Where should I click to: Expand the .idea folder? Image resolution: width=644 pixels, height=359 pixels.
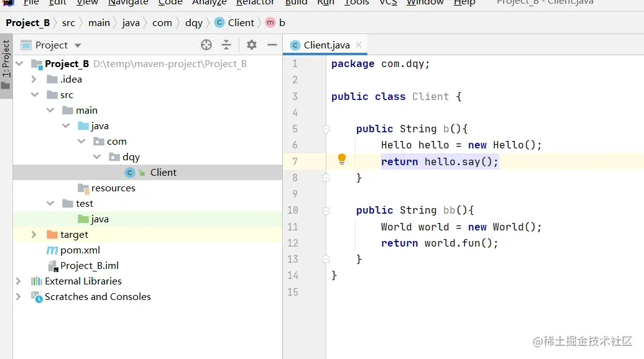(x=35, y=79)
